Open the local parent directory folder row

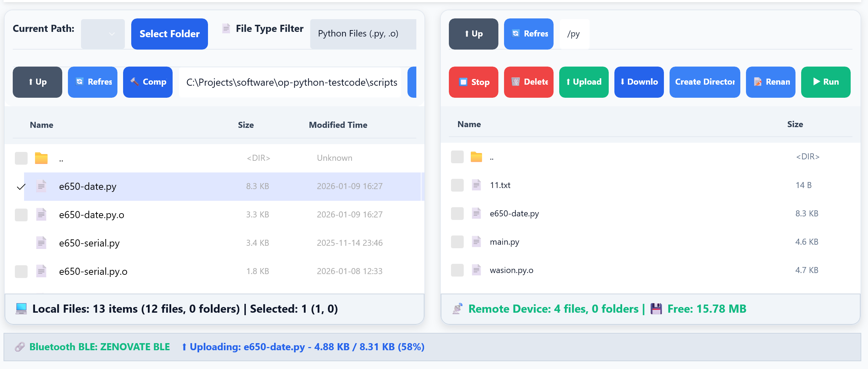(x=61, y=158)
